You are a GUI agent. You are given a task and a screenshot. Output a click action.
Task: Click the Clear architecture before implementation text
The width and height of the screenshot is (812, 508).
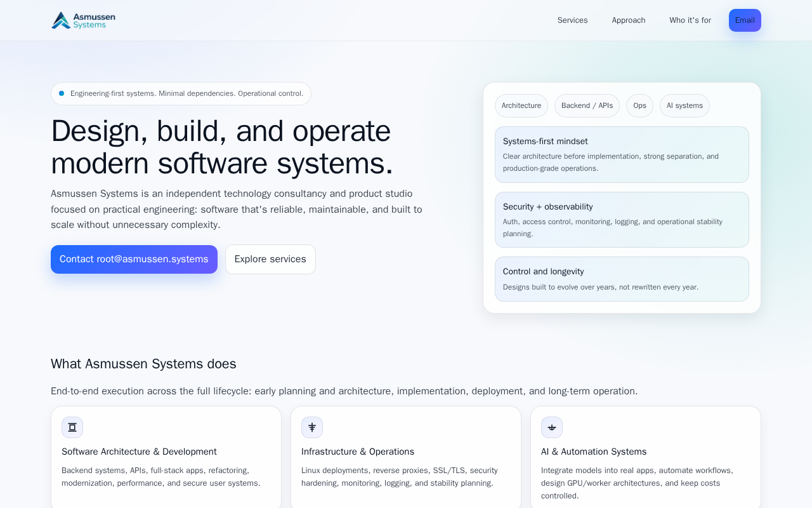click(611, 162)
